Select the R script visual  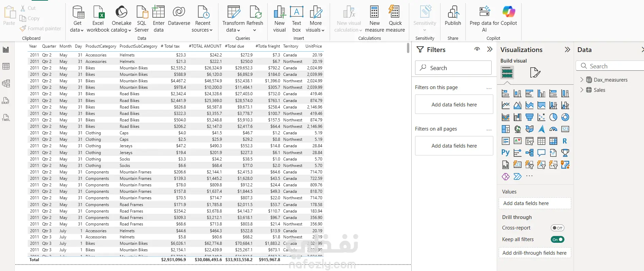coord(565,141)
